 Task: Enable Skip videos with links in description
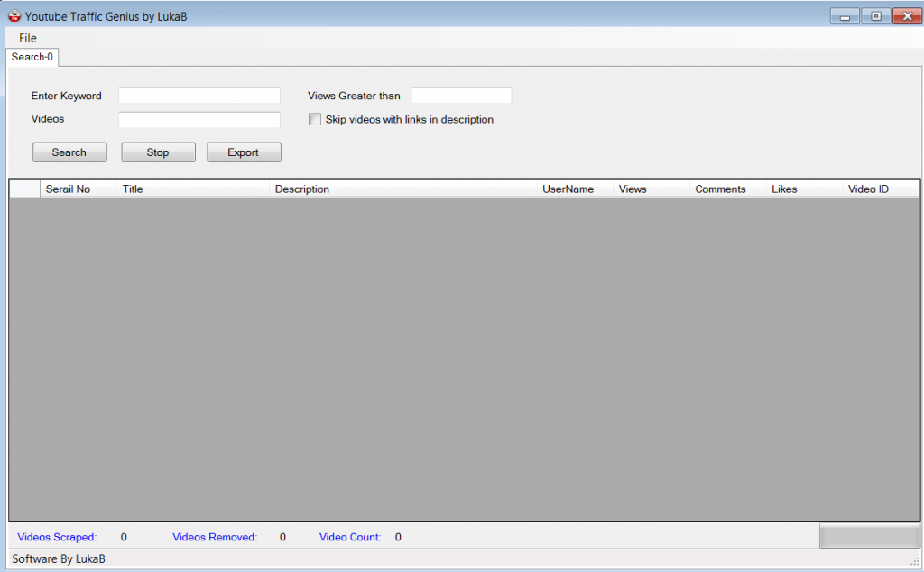coord(315,119)
